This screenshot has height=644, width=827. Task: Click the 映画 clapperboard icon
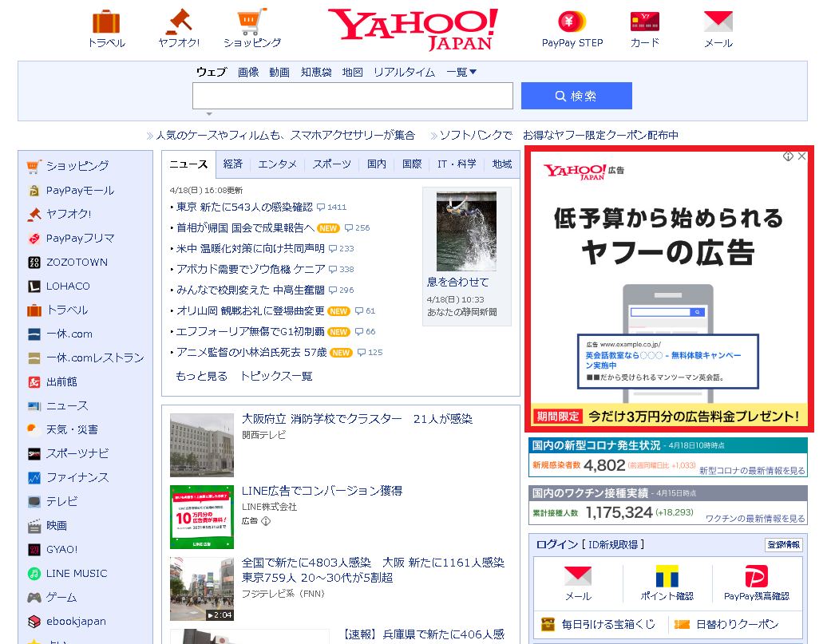tap(34, 525)
